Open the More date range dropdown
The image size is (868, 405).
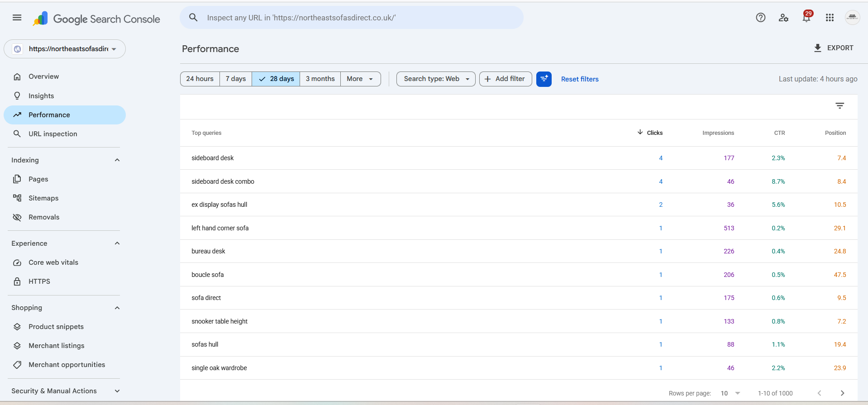click(360, 79)
